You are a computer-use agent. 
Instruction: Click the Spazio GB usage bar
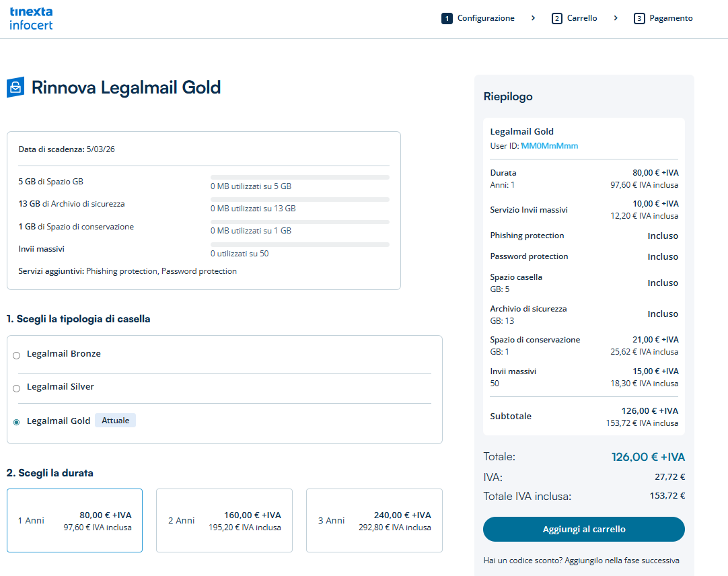[300, 178]
